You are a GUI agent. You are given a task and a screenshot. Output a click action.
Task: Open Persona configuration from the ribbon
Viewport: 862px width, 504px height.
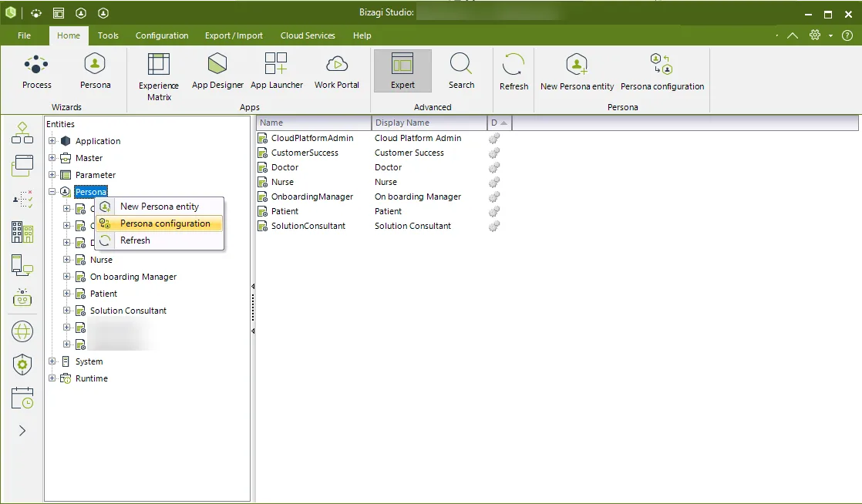click(x=662, y=72)
